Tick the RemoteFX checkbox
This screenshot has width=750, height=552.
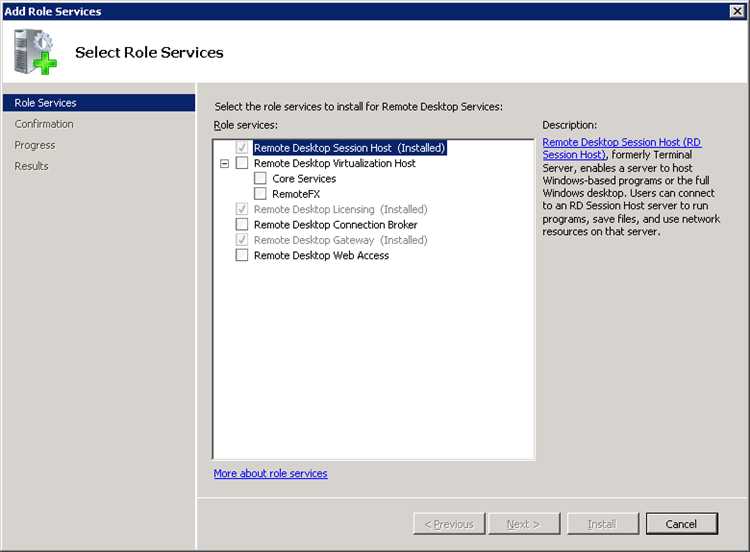260,193
